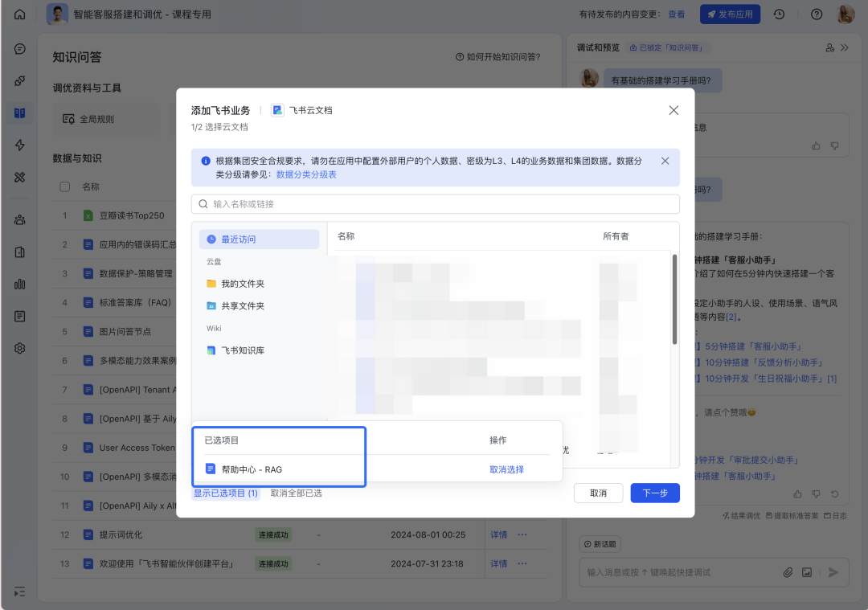Viewport: 868px width, 610px height.
Task: Select 图片问答节点 row
Action: pyautogui.click(x=125, y=332)
